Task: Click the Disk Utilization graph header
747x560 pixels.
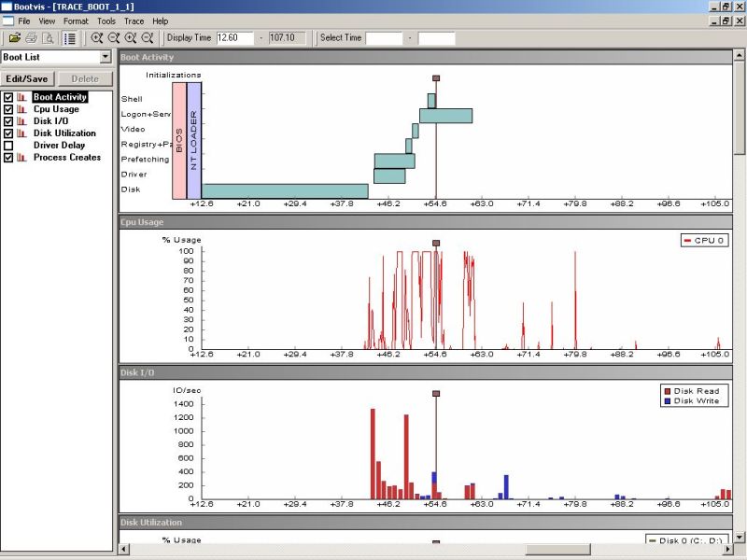Action: point(426,523)
